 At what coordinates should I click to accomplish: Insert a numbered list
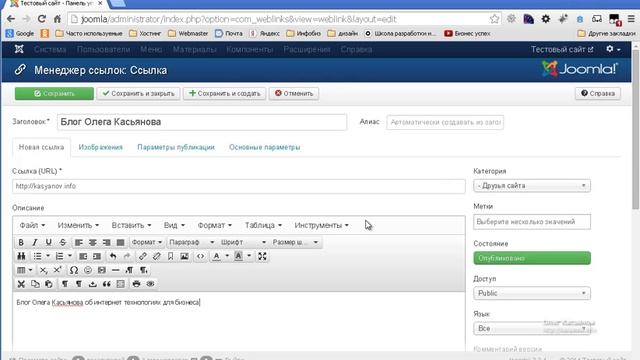coord(59,256)
